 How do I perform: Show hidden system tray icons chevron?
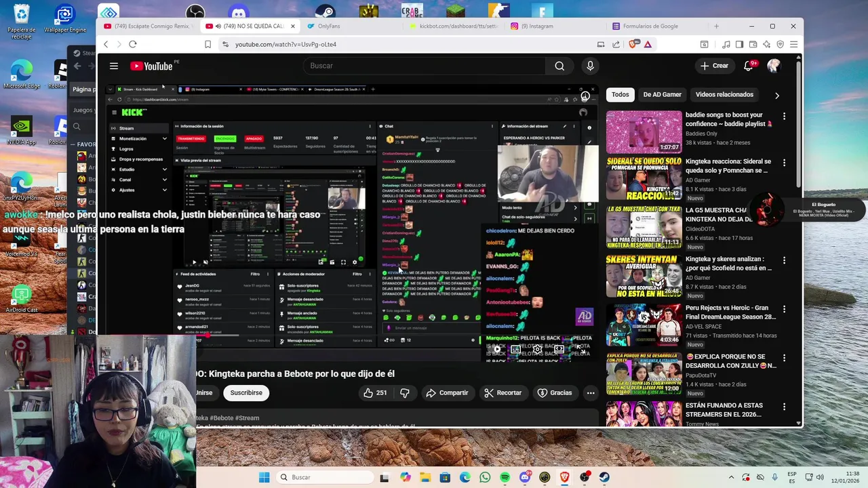point(731,477)
